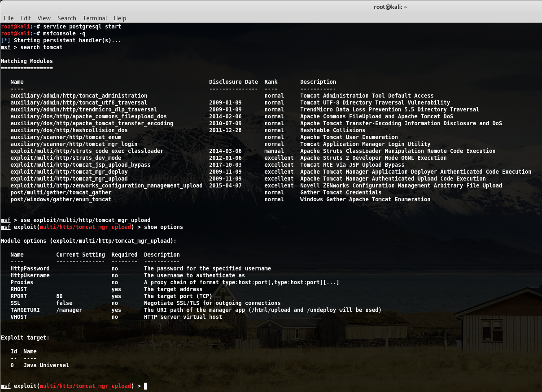Click the RPORT current setting value 80
542x392 pixels.
pyautogui.click(x=59, y=296)
